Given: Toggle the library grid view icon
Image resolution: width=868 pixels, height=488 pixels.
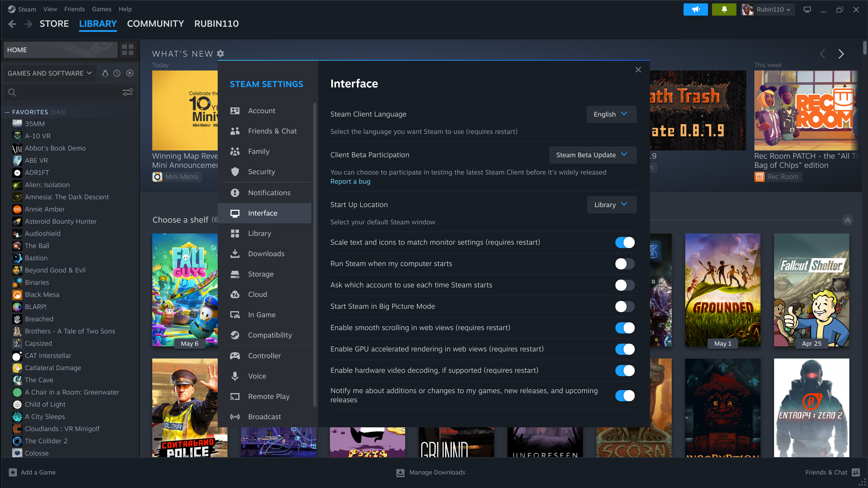Looking at the screenshot, I should (128, 50).
